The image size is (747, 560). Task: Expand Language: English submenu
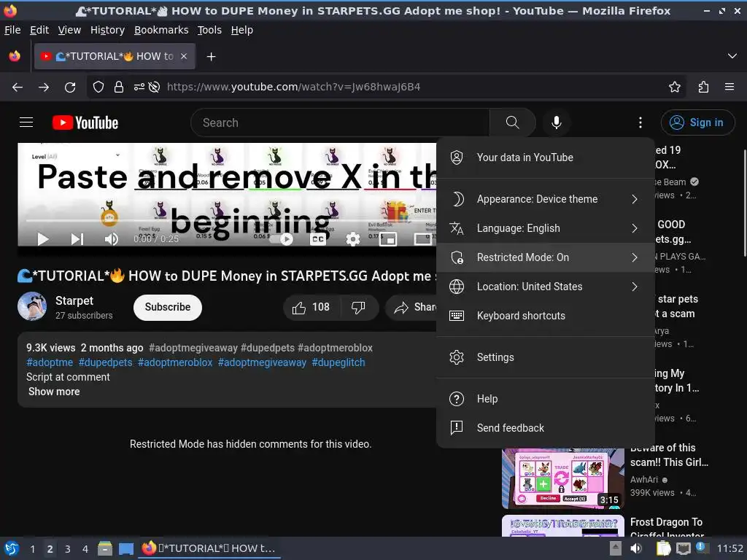[546, 228]
